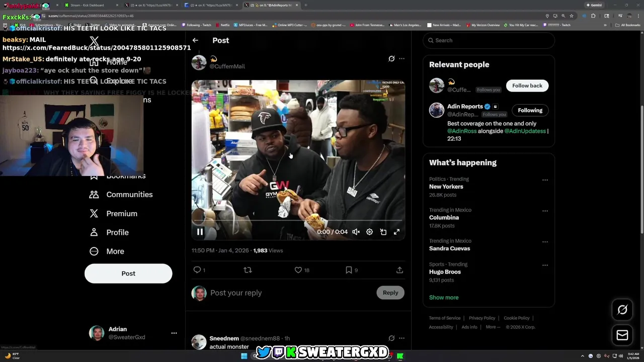Click the X search box

pyautogui.click(x=489, y=40)
